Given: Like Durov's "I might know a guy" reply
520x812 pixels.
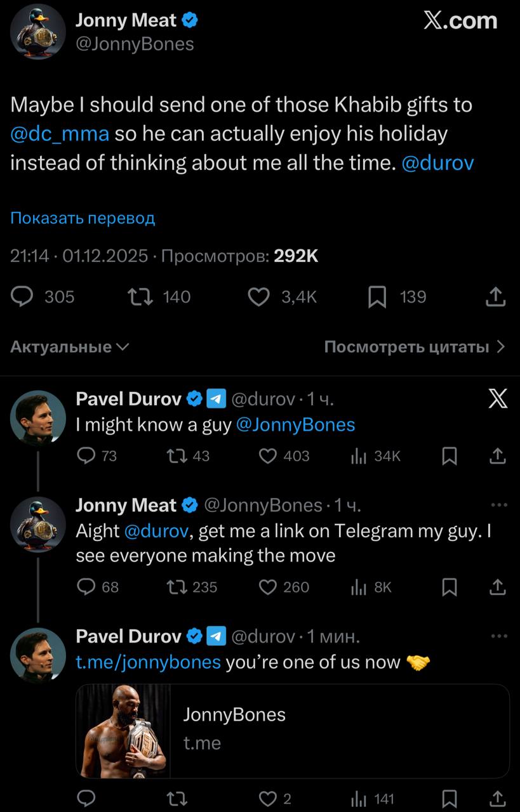Looking at the screenshot, I should point(269,456).
